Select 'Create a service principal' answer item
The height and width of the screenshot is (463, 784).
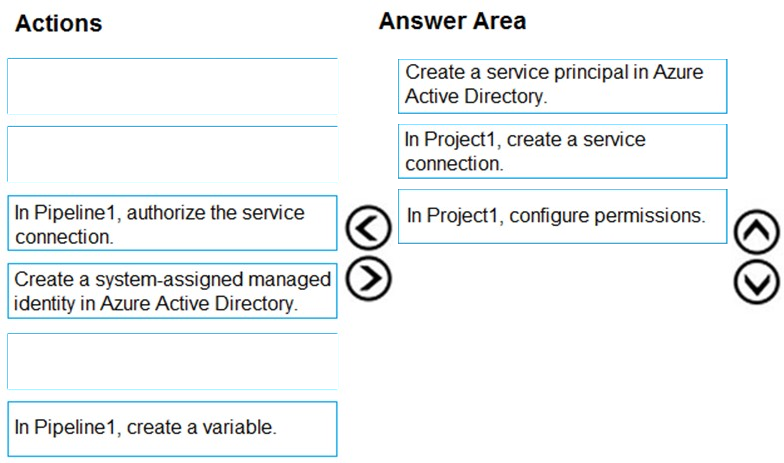[x=562, y=86]
